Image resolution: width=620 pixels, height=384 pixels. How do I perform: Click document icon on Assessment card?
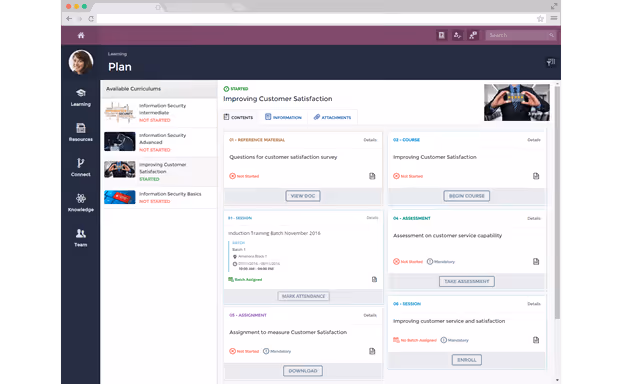(x=536, y=261)
